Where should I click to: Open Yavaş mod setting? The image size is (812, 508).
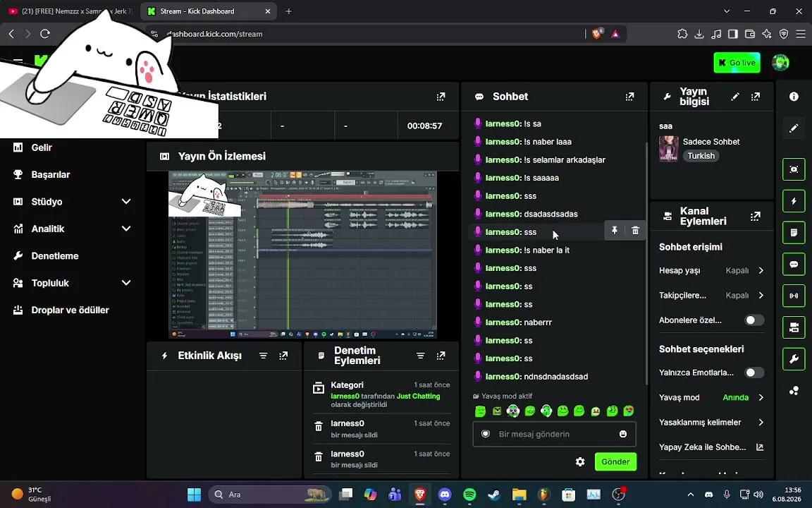click(711, 398)
